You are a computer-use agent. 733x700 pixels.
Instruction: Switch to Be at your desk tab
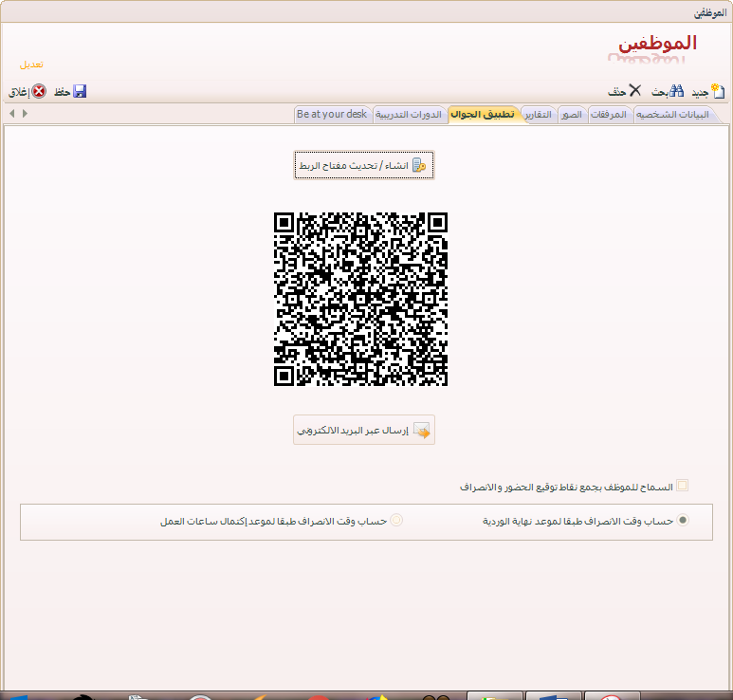pyautogui.click(x=332, y=115)
